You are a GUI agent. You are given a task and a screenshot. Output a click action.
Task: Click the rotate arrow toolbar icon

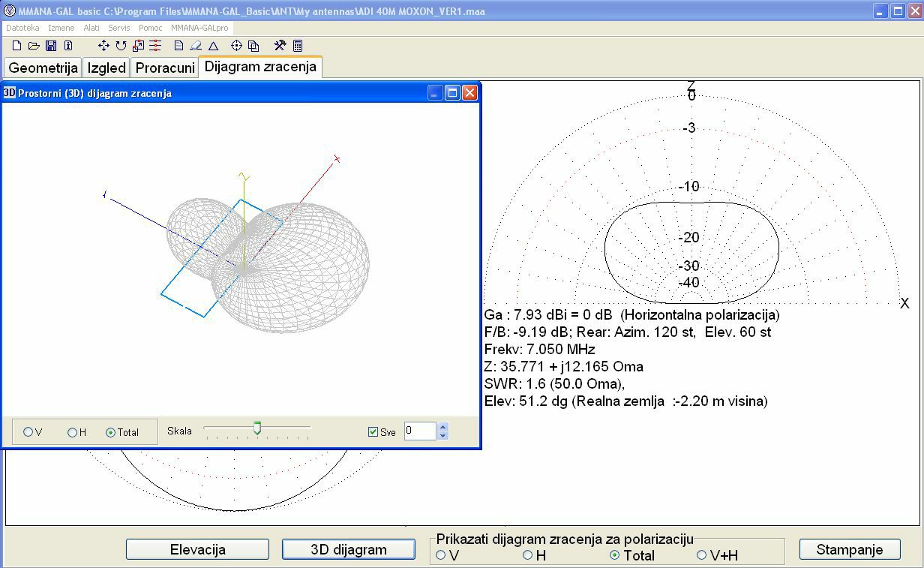point(121,46)
